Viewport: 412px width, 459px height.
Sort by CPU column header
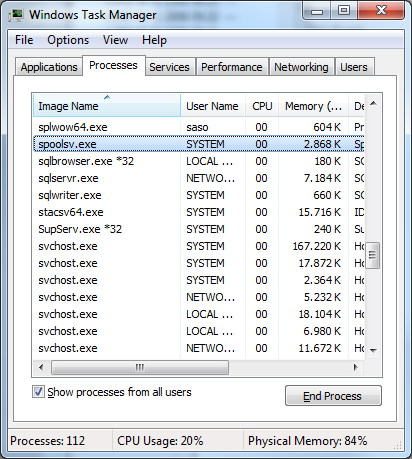pos(262,106)
